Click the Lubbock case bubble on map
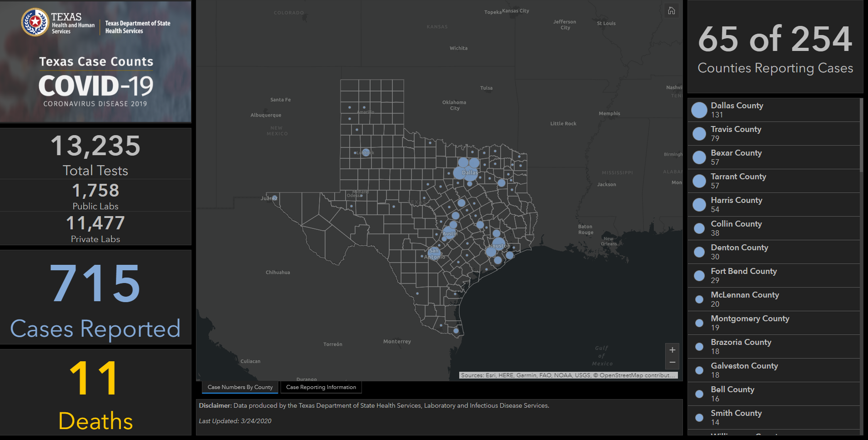Screen dimensions: 868x440 [x=366, y=152]
